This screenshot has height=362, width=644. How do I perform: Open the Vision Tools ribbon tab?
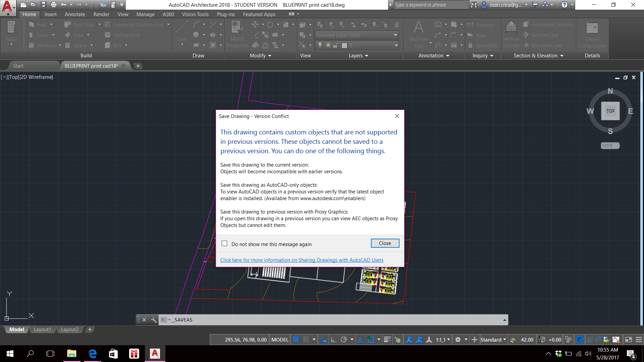click(x=195, y=14)
